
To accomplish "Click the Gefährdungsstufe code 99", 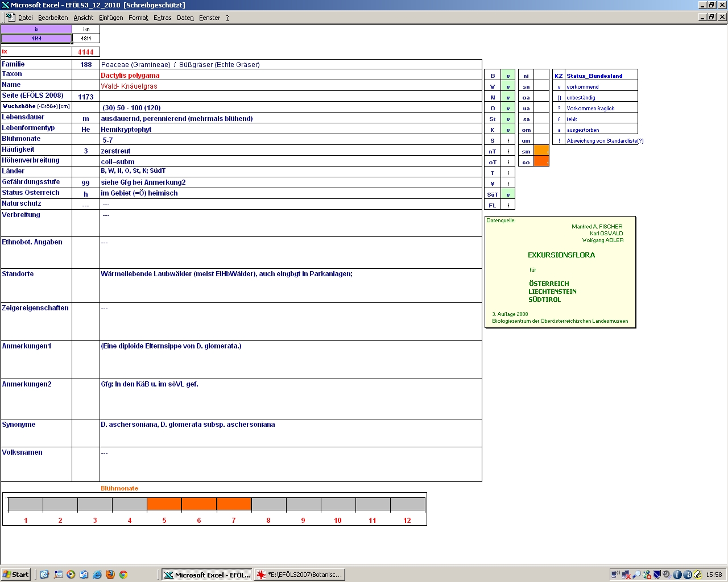I will 85,183.
